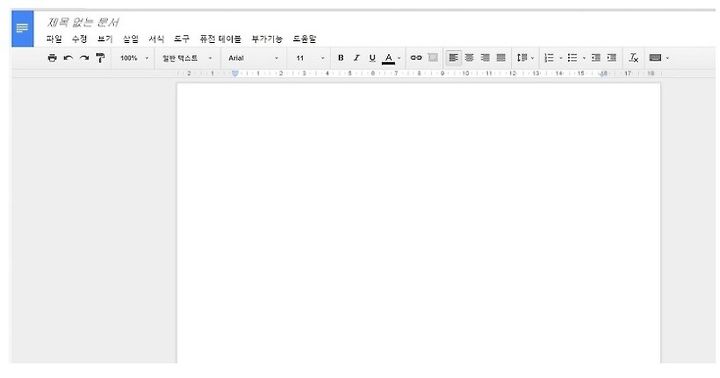Toggle Bold formatting
720x378 pixels.
[341, 58]
